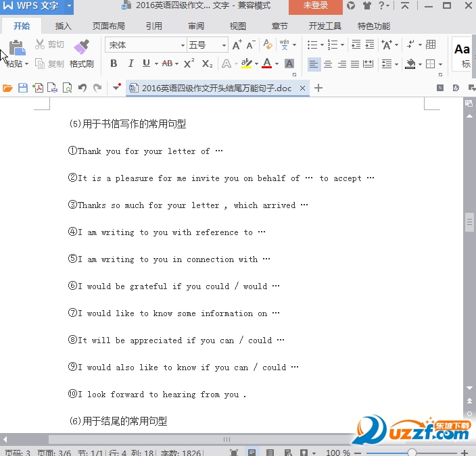Copy using the 复制 button
476x456 pixels.
pyautogui.click(x=50, y=64)
